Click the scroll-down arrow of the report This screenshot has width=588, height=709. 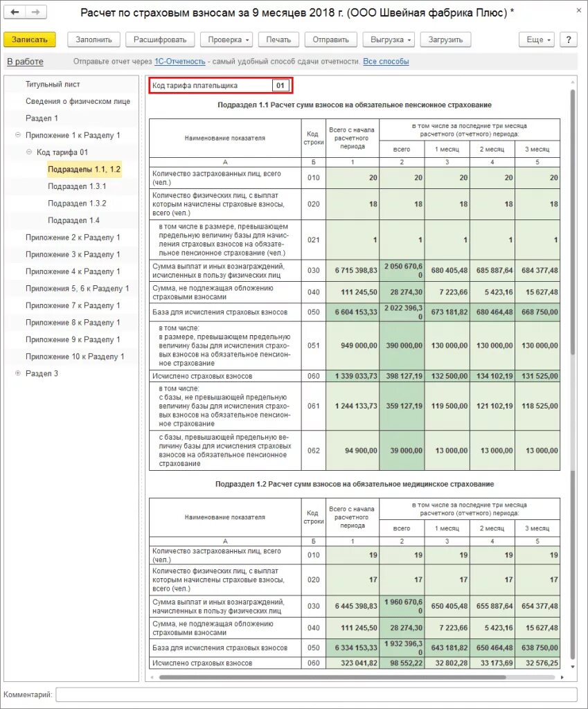pyautogui.click(x=573, y=667)
